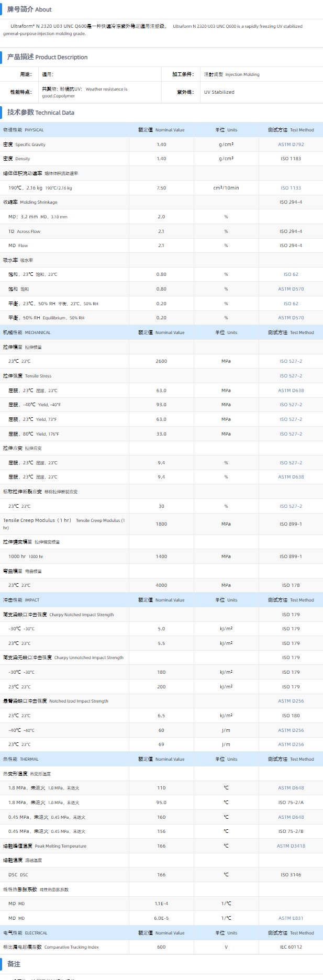323x980 pixels.
Task: Click 'ISO 899-1' in the 1000 hr row
Action: point(291,556)
